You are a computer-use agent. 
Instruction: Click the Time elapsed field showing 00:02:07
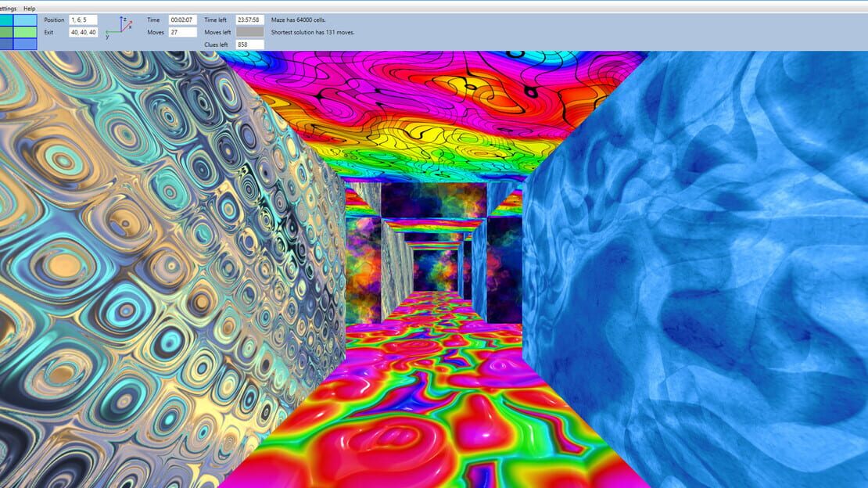click(x=182, y=20)
